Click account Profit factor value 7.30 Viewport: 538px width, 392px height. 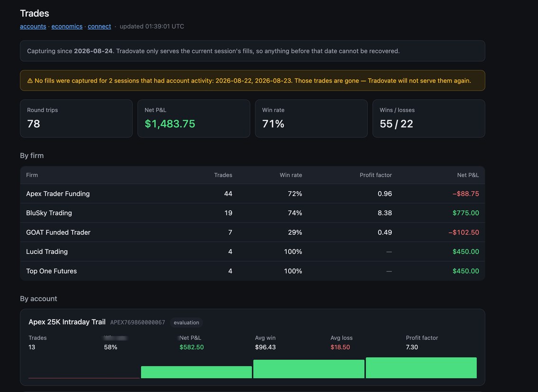pyautogui.click(x=412, y=347)
